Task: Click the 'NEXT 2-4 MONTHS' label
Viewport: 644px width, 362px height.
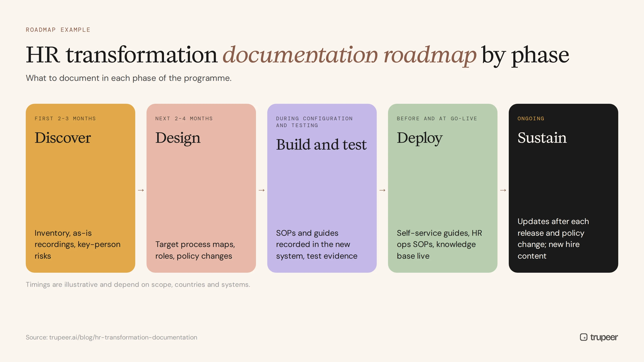Action: (x=184, y=118)
